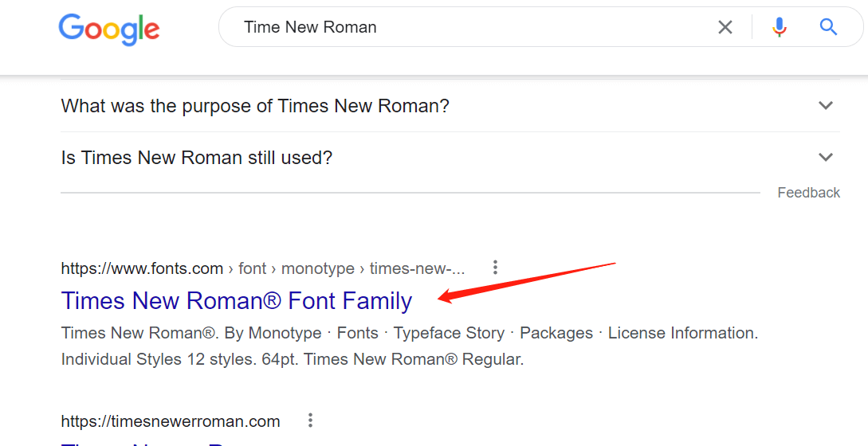This screenshot has height=446, width=868.
Task: Open three-dot menu next to timesnewerroman.com result
Action: point(311,421)
